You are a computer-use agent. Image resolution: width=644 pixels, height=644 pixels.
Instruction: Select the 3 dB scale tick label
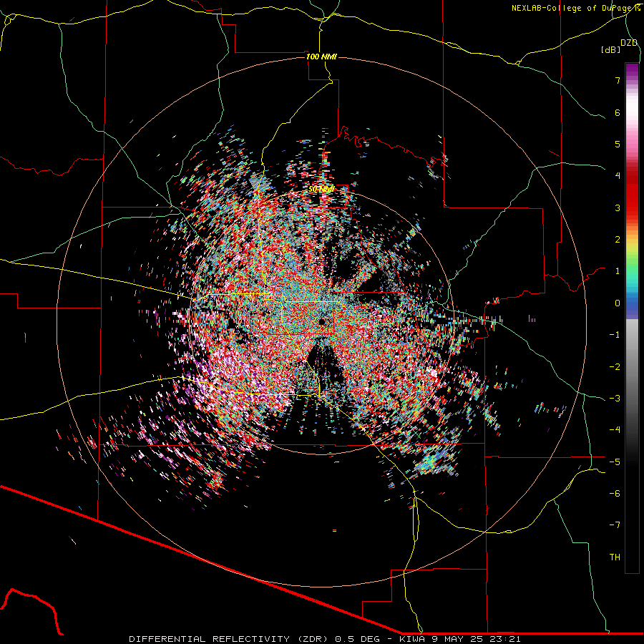[618, 208]
